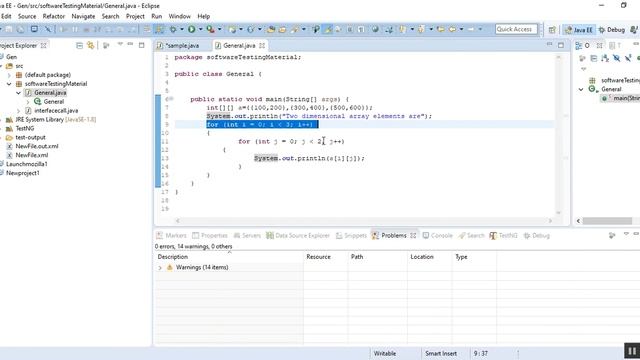Select NewFile.xml in Project Explorer
640x360 pixels.
(32, 155)
